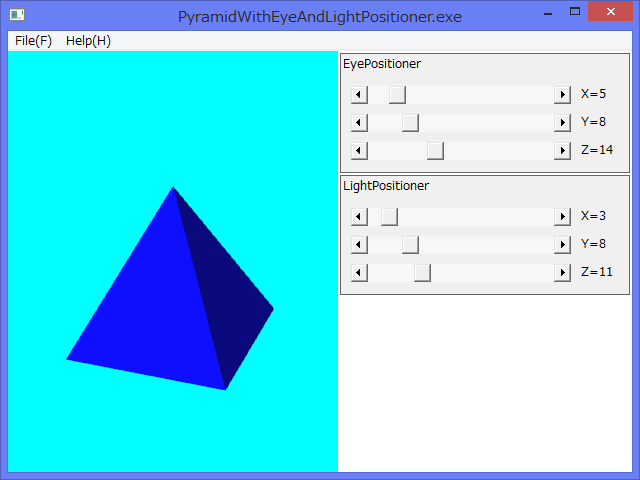Click the EyePositioner Z=14 value label

tap(597, 150)
